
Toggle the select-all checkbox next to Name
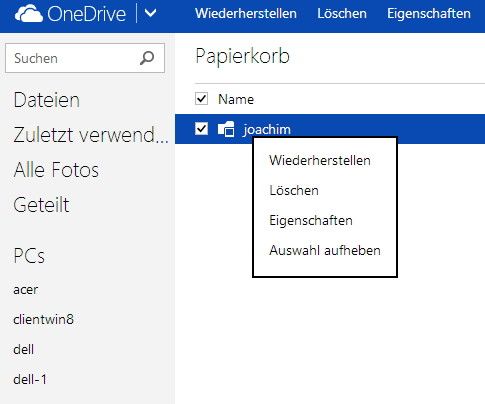[201, 99]
